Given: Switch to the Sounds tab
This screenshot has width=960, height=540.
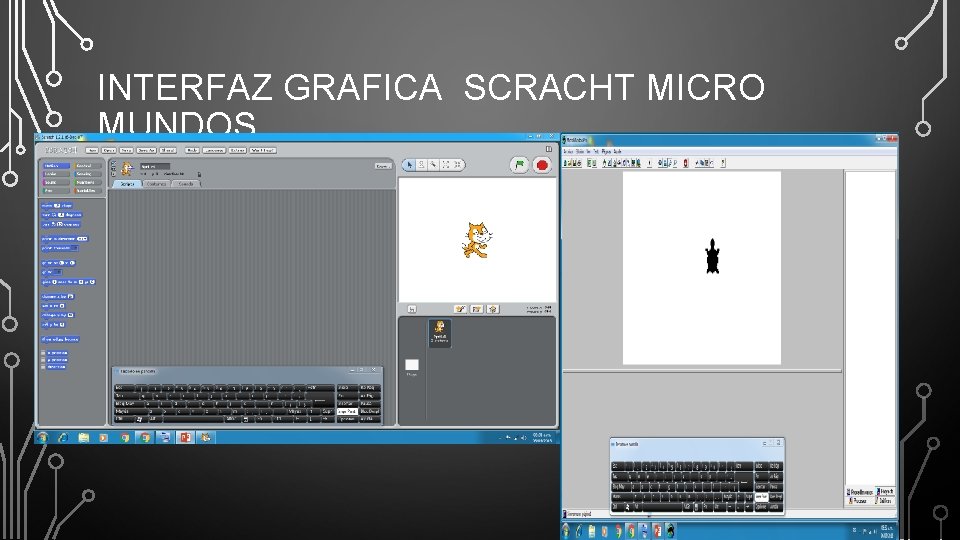Looking at the screenshot, I should pos(186,184).
